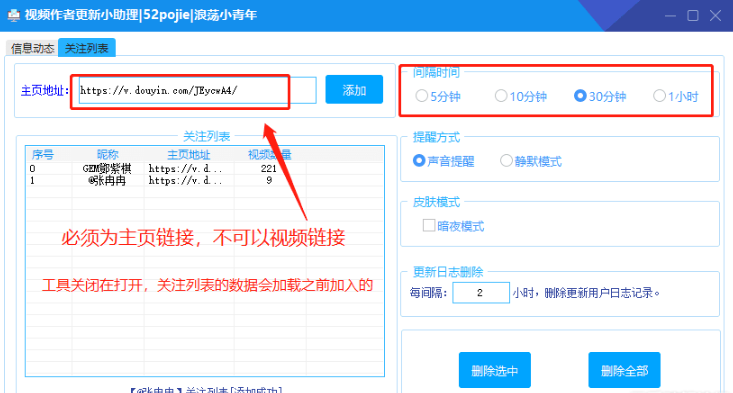The height and width of the screenshot is (393, 733).
Task: Click URL cell in @张冉冉 row
Action: pos(185,180)
